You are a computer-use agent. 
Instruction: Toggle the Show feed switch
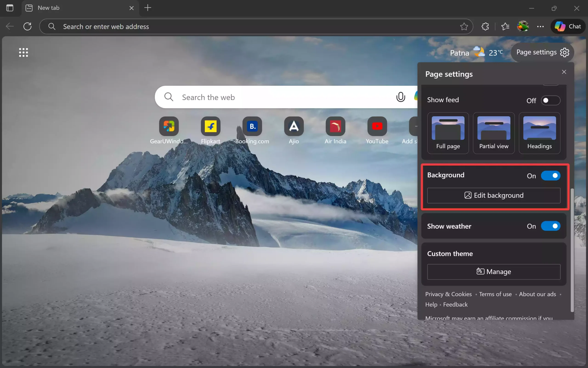coord(550,100)
